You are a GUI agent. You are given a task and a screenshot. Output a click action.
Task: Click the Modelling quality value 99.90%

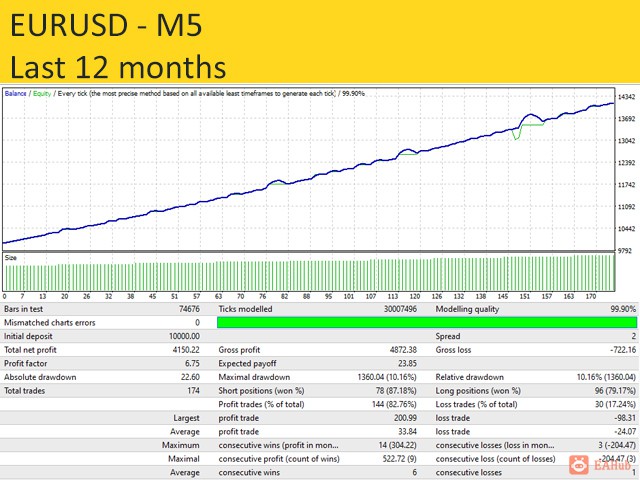(x=623, y=309)
